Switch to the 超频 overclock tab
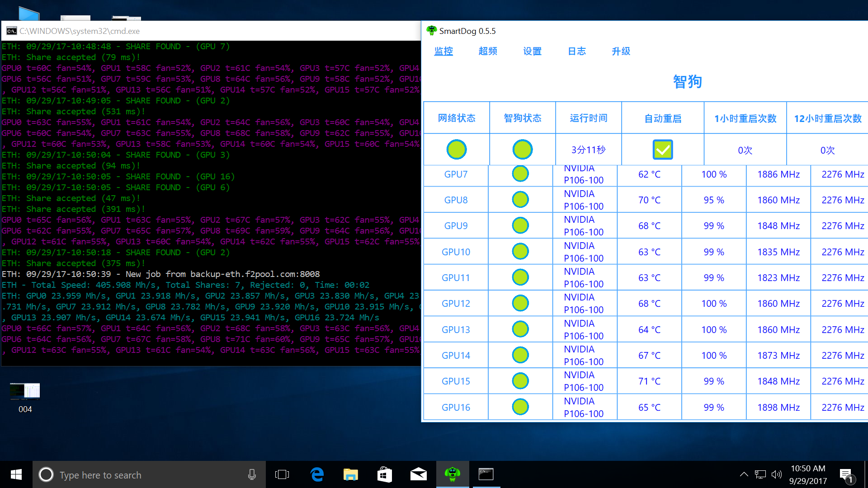This screenshot has height=488, width=868. click(488, 51)
